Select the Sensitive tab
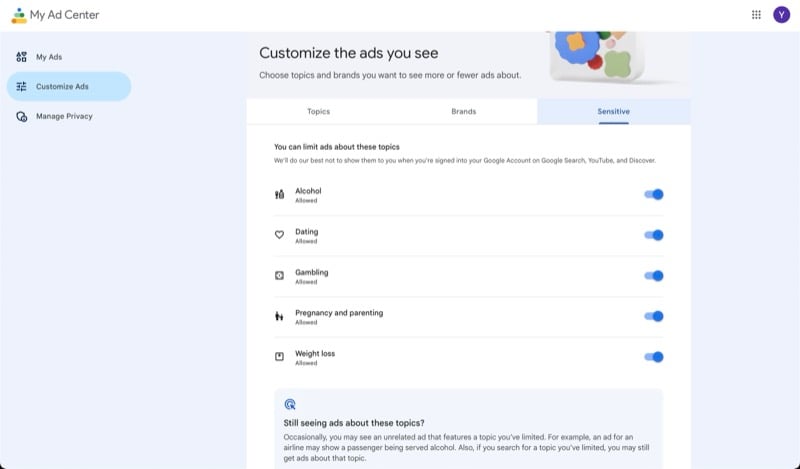The image size is (800, 469). coord(613,111)
